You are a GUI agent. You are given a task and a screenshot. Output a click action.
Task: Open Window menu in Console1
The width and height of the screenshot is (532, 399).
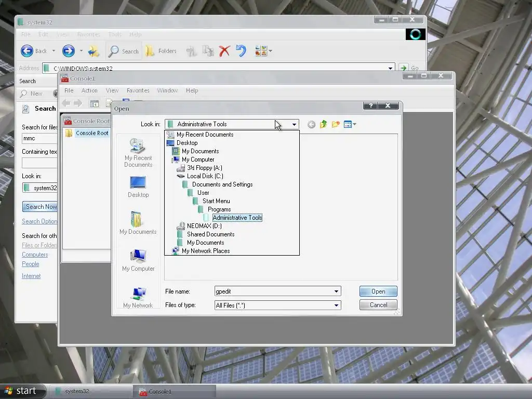(x=167, y=90)
